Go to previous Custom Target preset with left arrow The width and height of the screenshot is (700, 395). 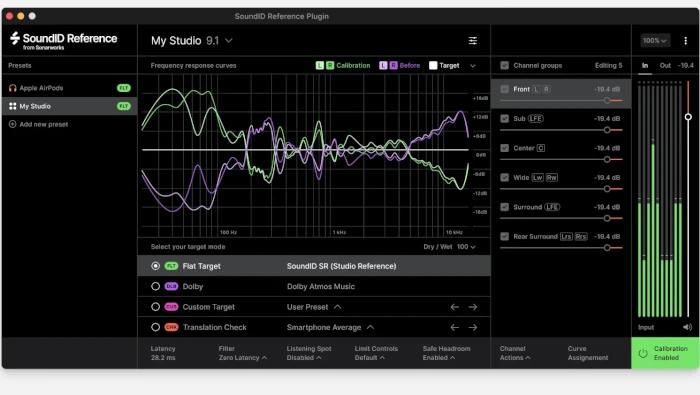454,307
